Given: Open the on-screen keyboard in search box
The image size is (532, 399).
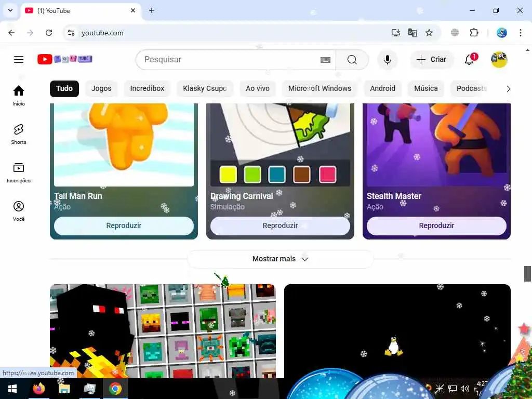Looking at the screenshot, I should (325, 60).
